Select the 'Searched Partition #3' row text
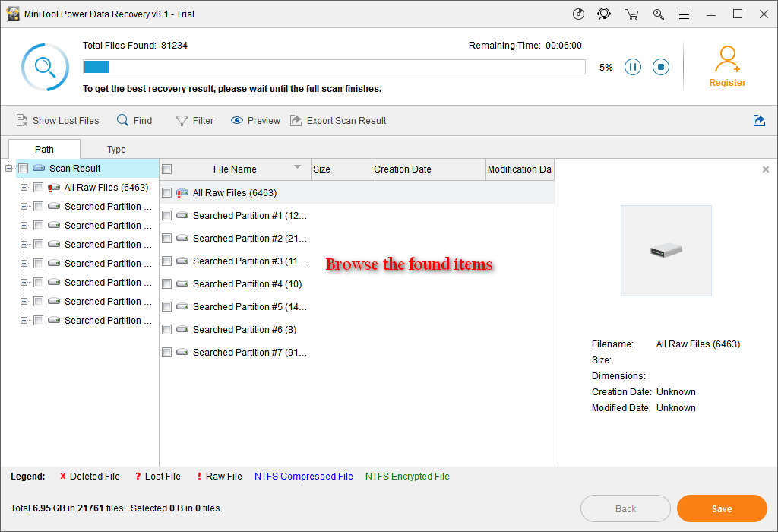The height and width of the screenshot is (532, 778). tap(249, 261)
